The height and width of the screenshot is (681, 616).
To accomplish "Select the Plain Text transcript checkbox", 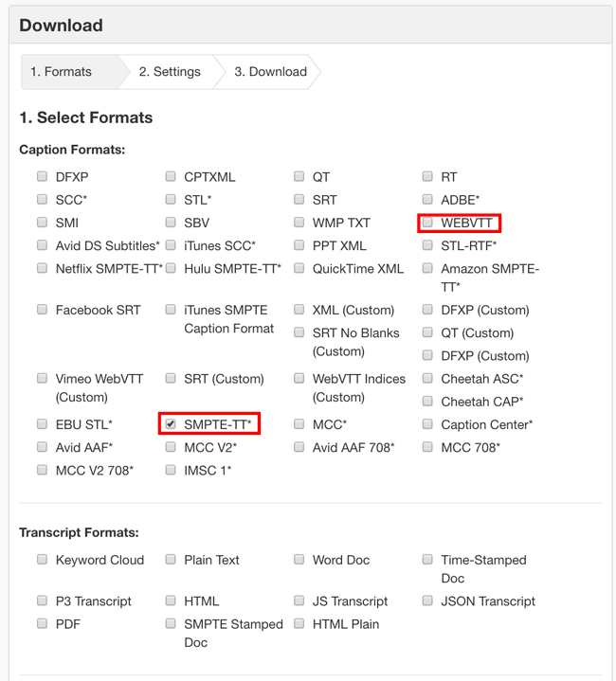I will (x=171, y=560).
